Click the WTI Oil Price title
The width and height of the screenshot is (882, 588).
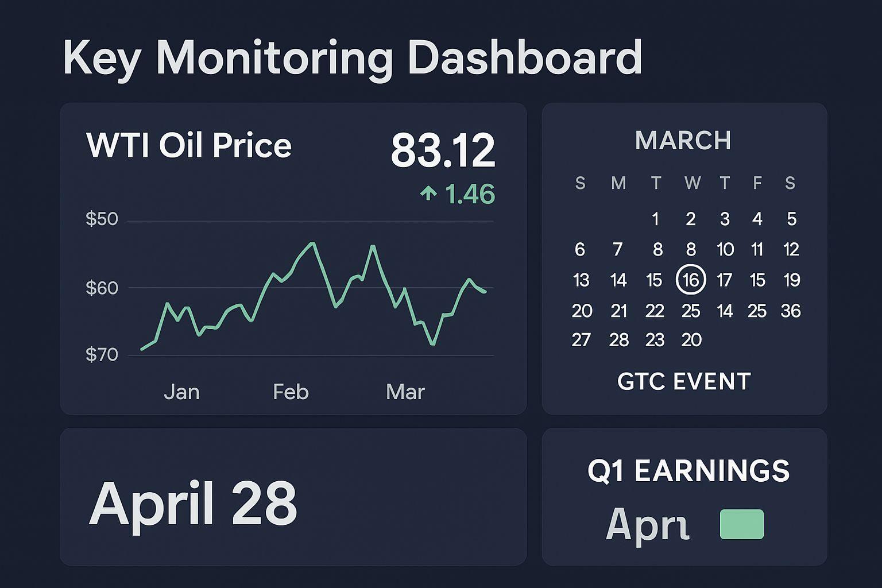[189, 145]
